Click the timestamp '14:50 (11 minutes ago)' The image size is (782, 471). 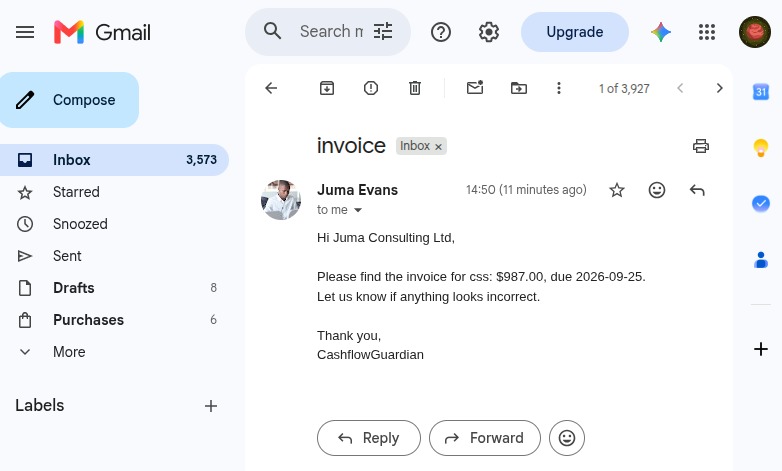click(526, 190)
